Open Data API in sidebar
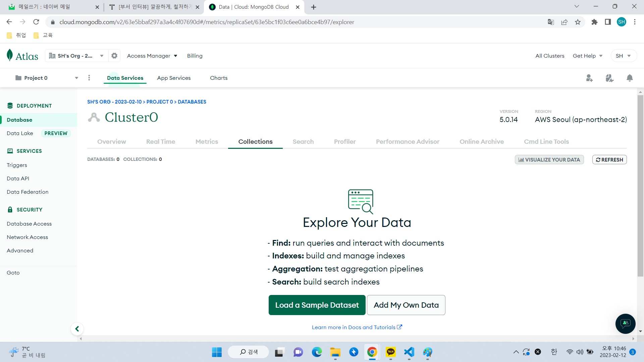 coord(18,179)
